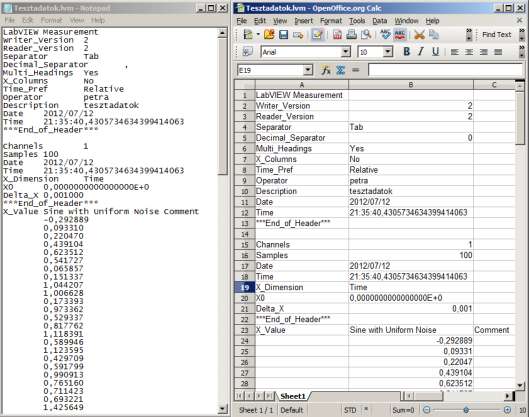Select column B header

[x=411, y=85]
